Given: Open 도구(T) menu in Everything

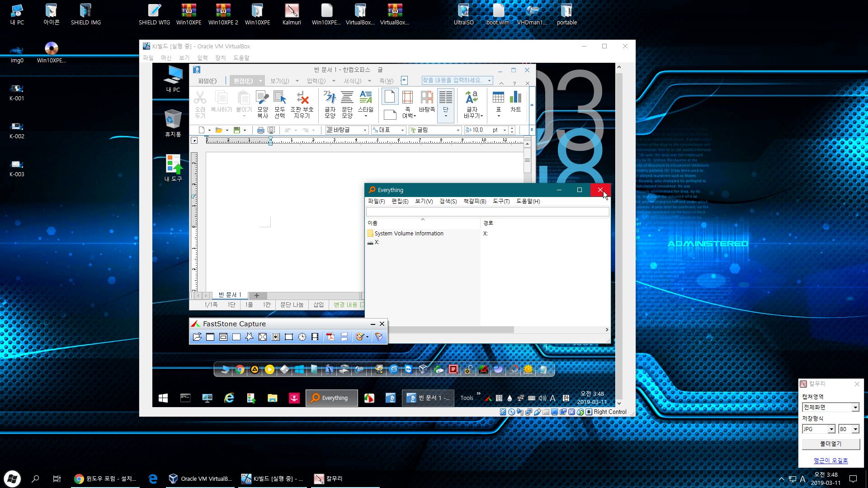Looking at the screenshot, I should [x=501, y=202].
